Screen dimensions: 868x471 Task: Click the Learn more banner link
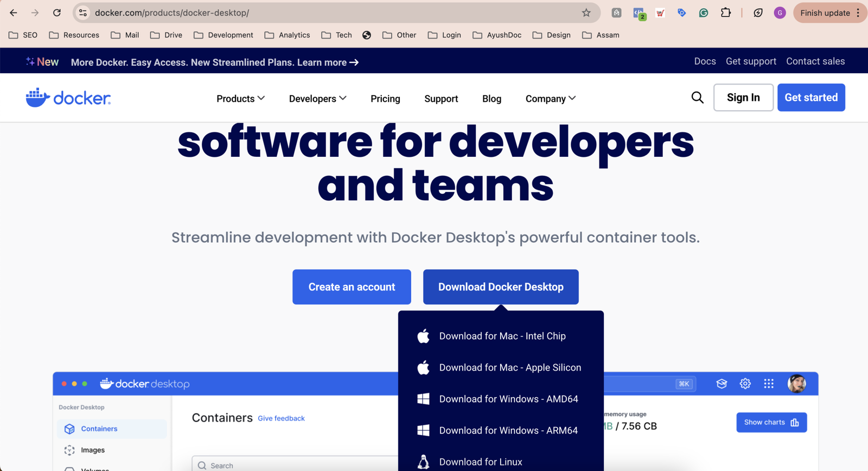(328, 62)
